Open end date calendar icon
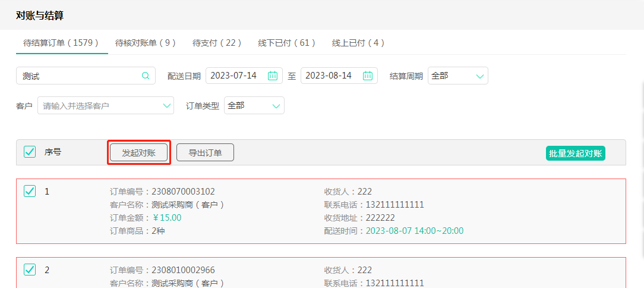 368,76
